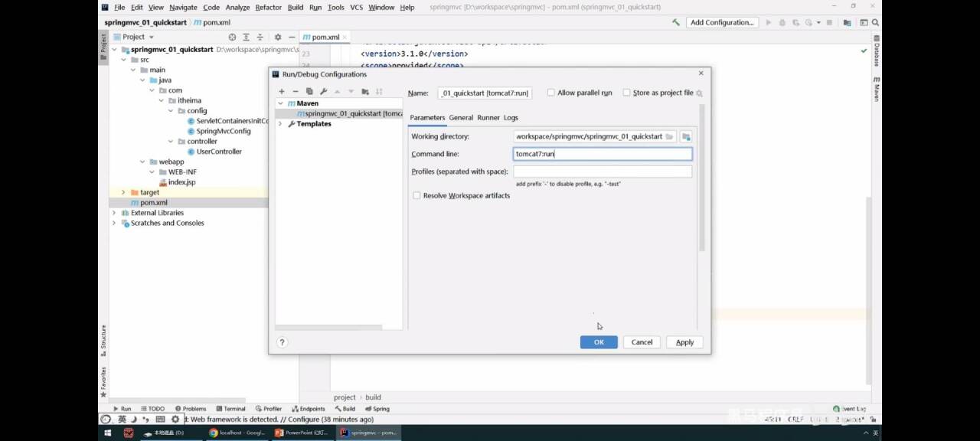Image resolution: width=980 pixels, height=441 pixels.
Task: Click Add Configuration... button
Action: tap(722, 22)
